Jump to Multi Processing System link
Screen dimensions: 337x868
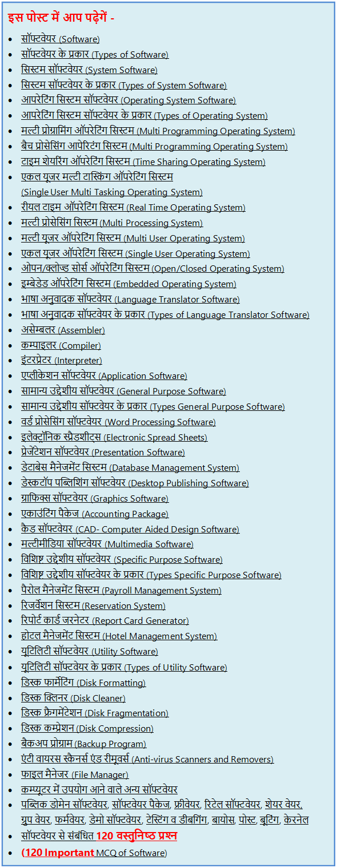tap(112, 223)
